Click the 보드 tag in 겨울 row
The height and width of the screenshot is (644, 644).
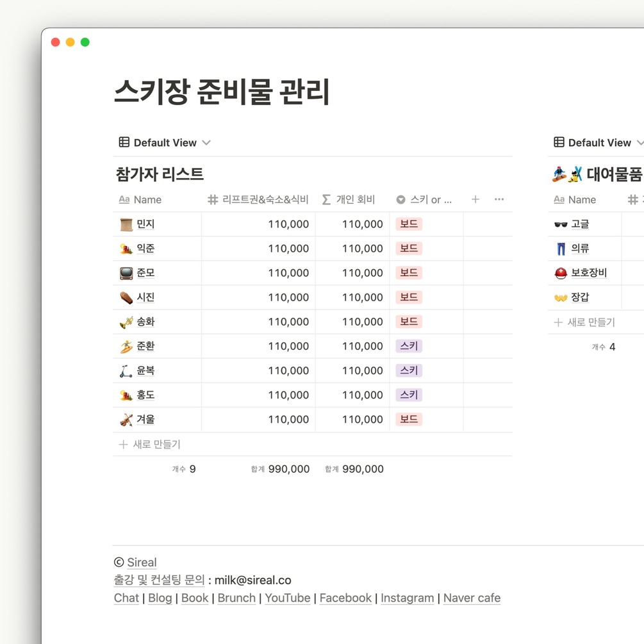click(x=409, y=419)
